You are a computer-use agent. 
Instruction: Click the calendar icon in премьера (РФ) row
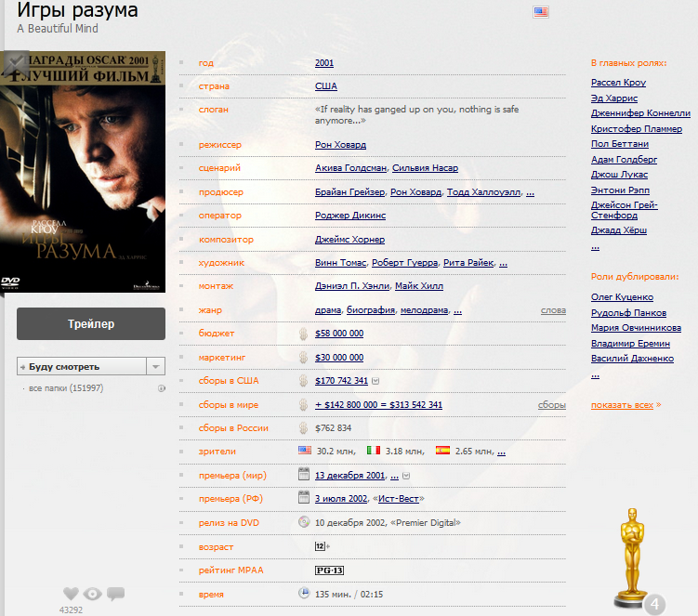click(304, 497)
